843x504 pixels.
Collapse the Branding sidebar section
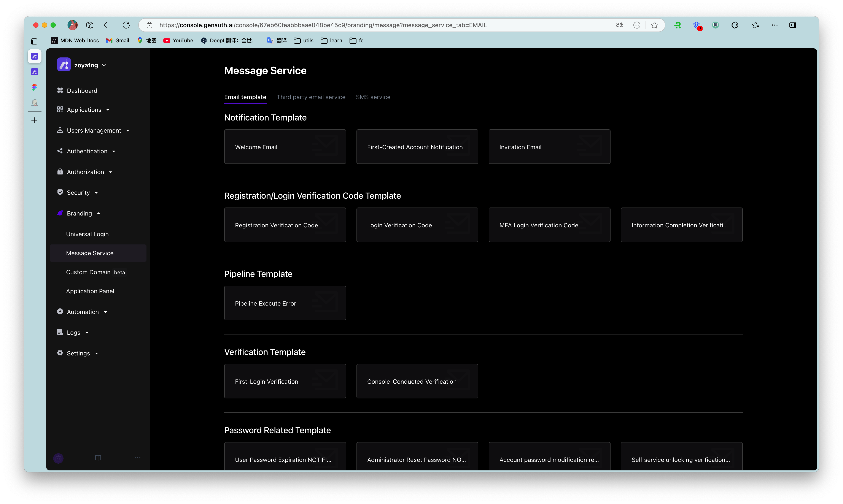click(79, 213)
